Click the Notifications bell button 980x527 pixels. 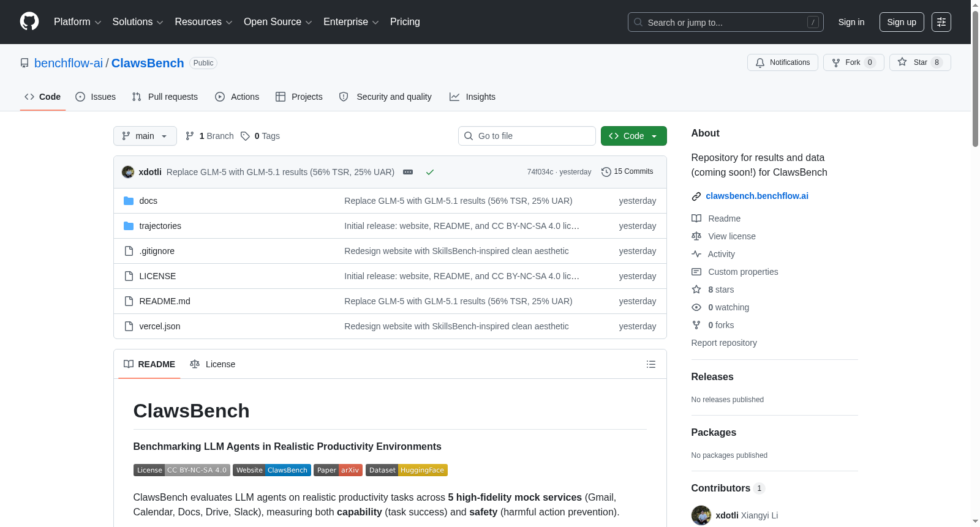783,62
